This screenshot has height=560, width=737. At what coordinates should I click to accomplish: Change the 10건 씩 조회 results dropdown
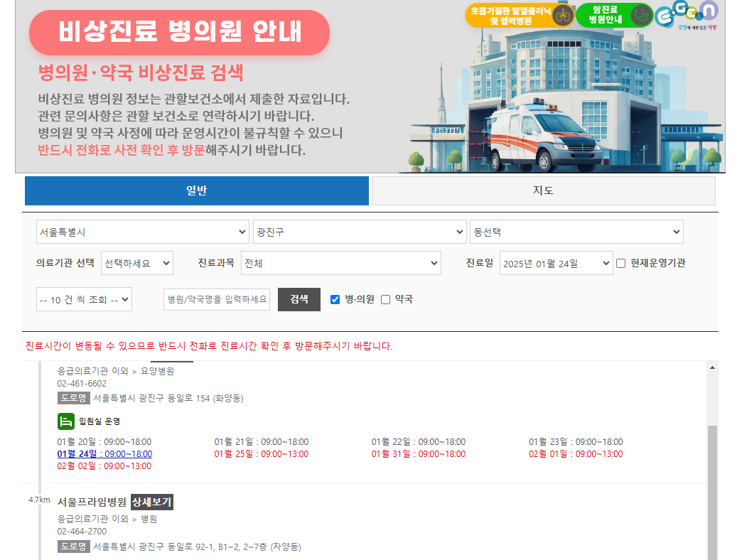pos(85,299)
